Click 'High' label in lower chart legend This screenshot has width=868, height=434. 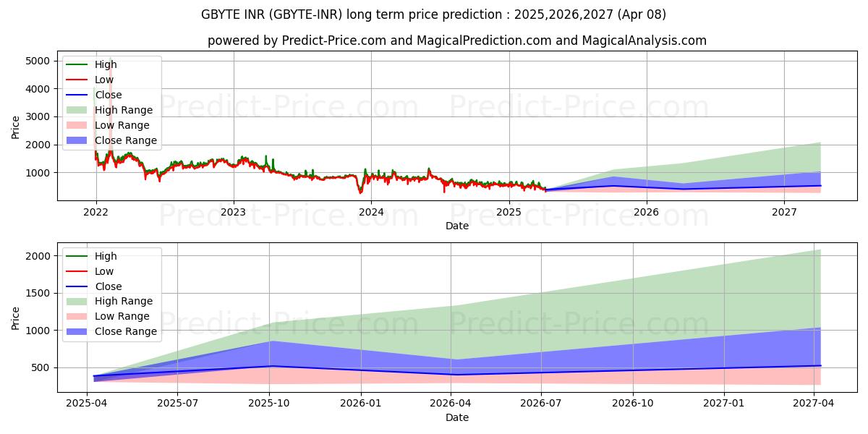tap(106, 256)
